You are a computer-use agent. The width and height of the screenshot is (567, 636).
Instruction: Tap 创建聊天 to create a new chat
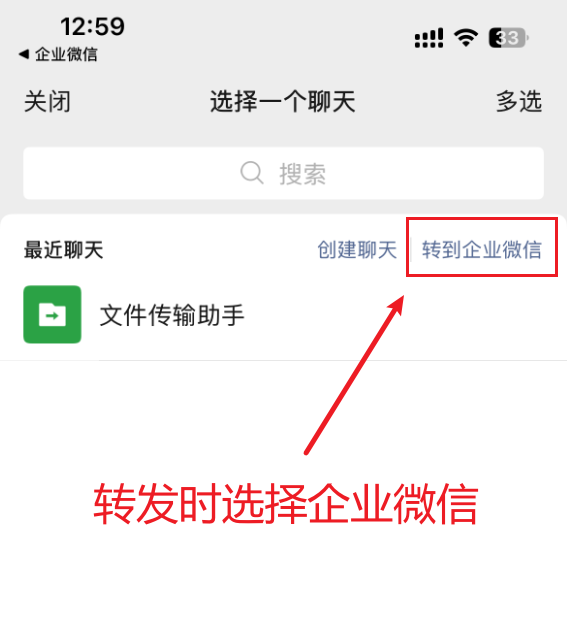(x=357, y=249)
